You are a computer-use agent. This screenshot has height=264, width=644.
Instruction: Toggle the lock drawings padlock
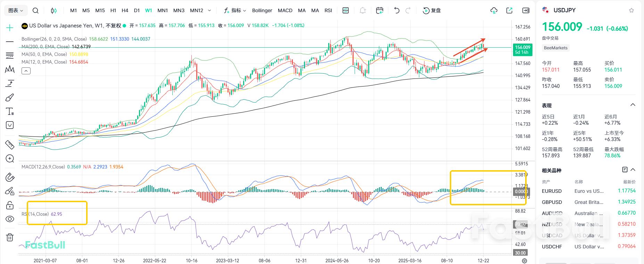[10, 205]
